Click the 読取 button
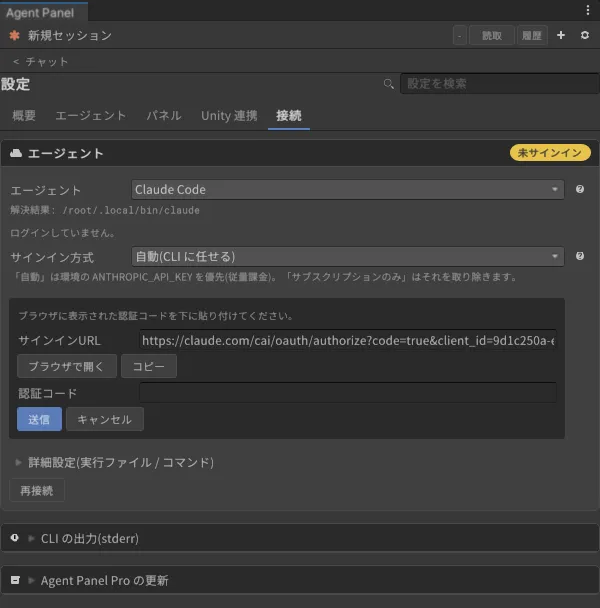The image size is (600, 608). (x=492, y=36)
